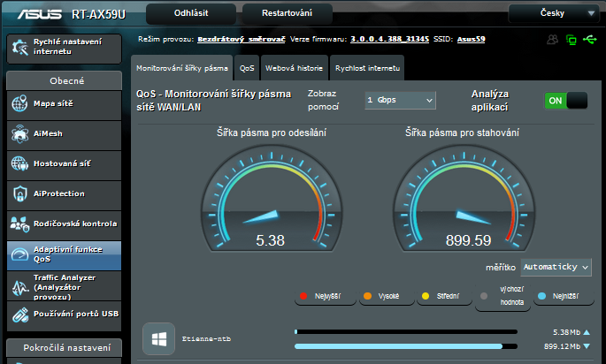Toggle Analýza aplikací switch off

coord(566,101)
